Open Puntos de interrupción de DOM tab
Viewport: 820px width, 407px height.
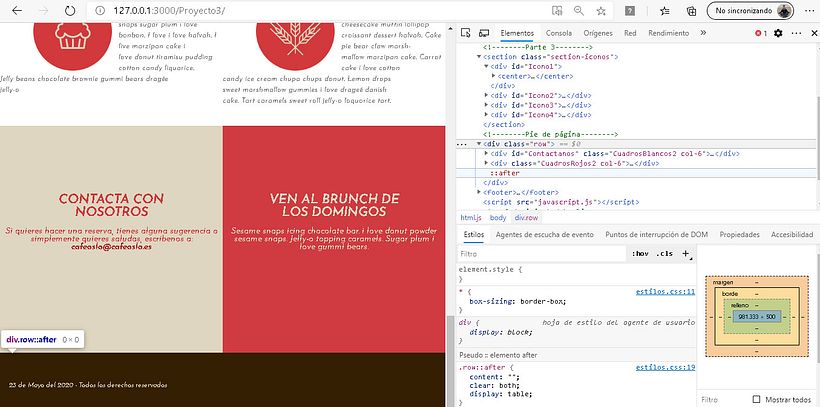coord(656,235)
